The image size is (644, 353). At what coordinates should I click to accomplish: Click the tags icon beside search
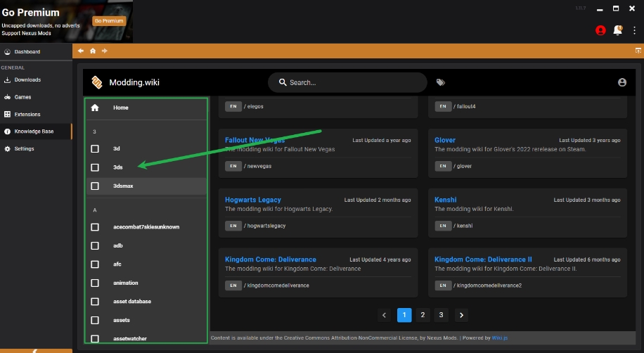[441, 82]
